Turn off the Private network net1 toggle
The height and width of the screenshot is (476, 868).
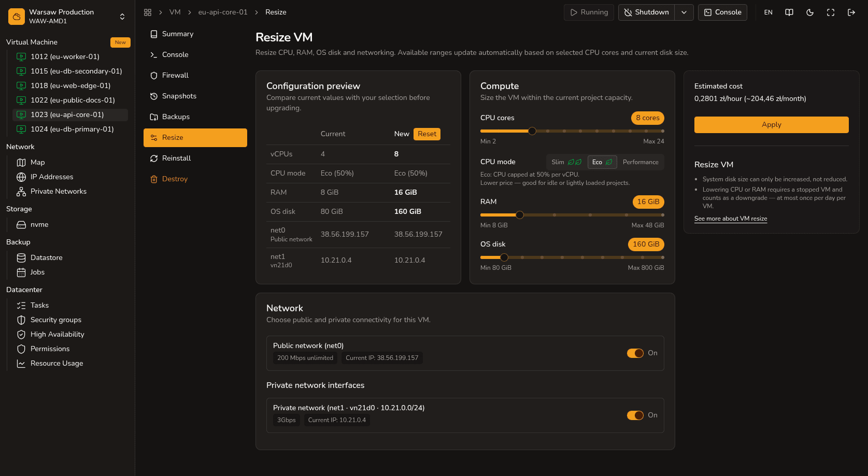635,415
